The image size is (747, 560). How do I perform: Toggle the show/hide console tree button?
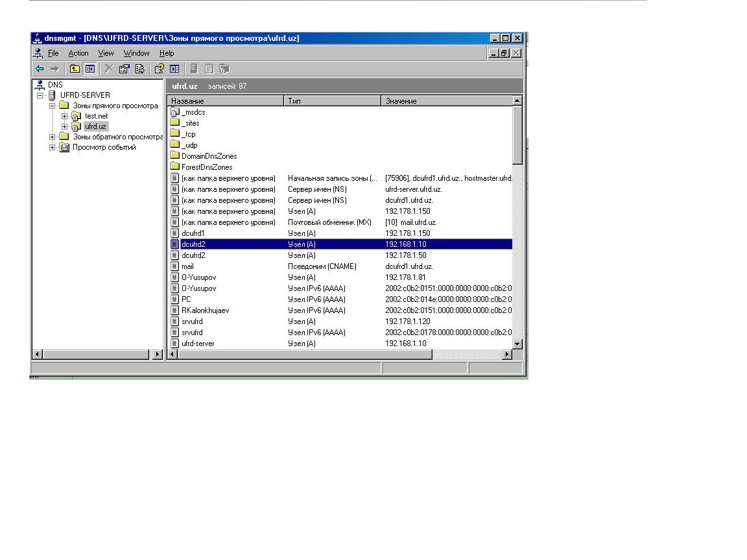pos(90,69)
